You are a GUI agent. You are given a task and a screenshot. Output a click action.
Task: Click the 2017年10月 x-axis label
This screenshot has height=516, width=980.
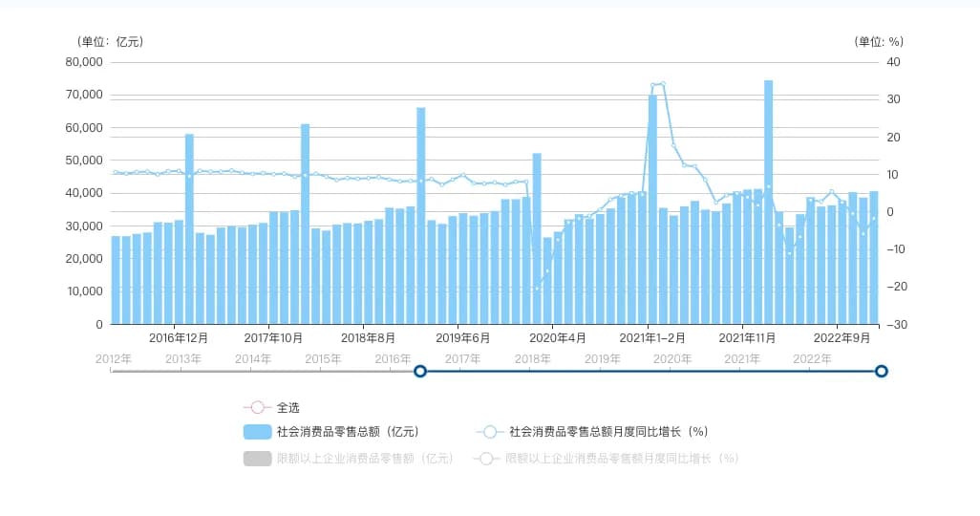[273, 338]
